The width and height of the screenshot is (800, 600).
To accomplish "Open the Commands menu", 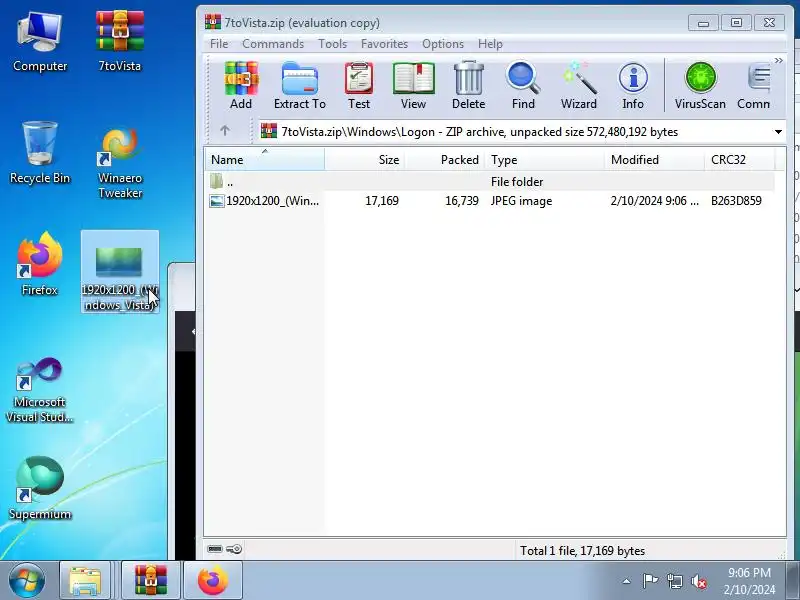I will 273,44.
